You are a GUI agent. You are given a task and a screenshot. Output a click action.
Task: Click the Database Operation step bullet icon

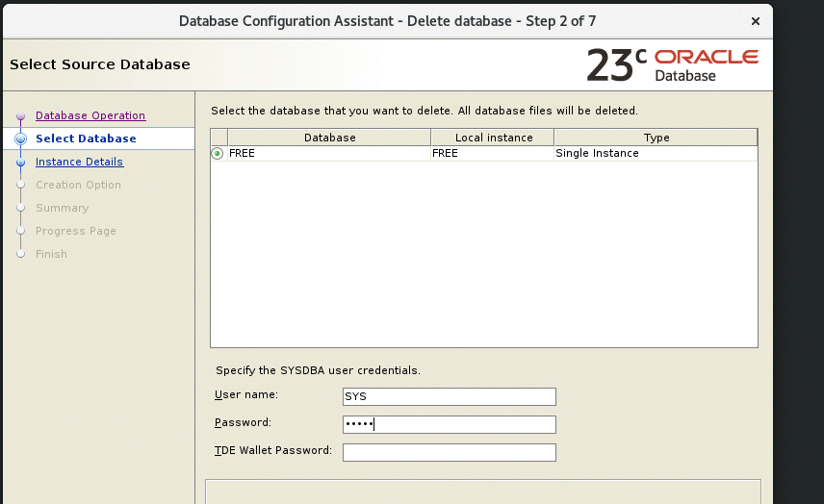pos(20,116)
